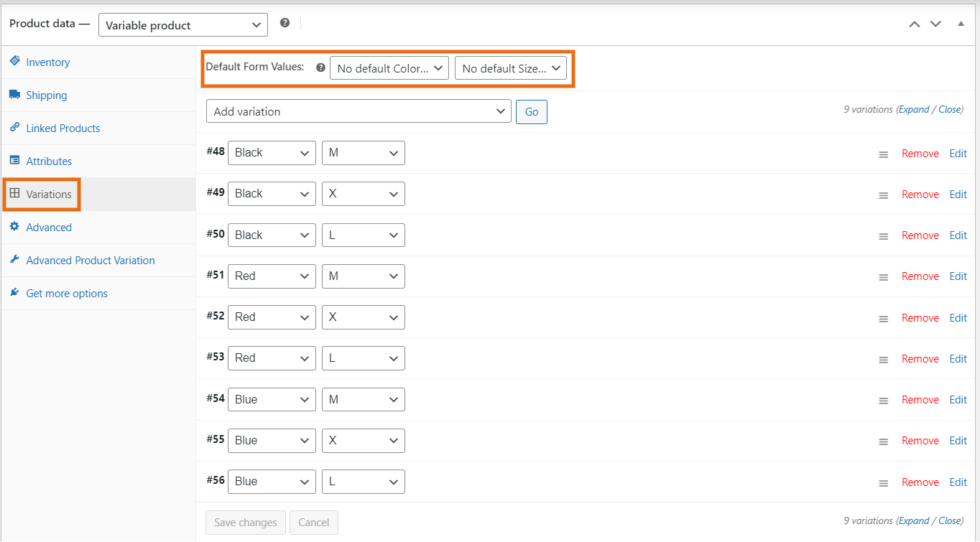Viewport: 980px width, 542px height.
Task: Open the No default Color dropdown
Action: click(389, 67)
